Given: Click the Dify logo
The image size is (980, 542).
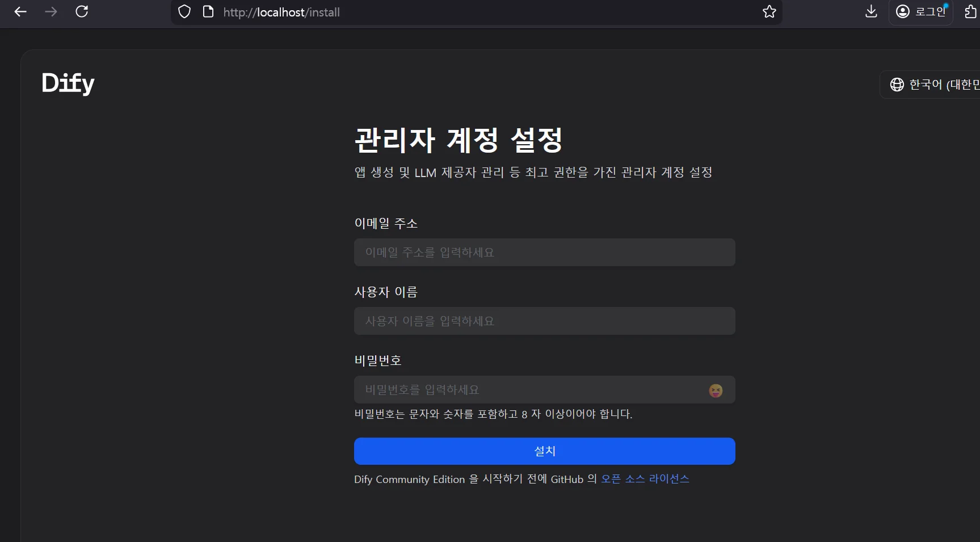Looking at the screenshot, I should [68, 83].
